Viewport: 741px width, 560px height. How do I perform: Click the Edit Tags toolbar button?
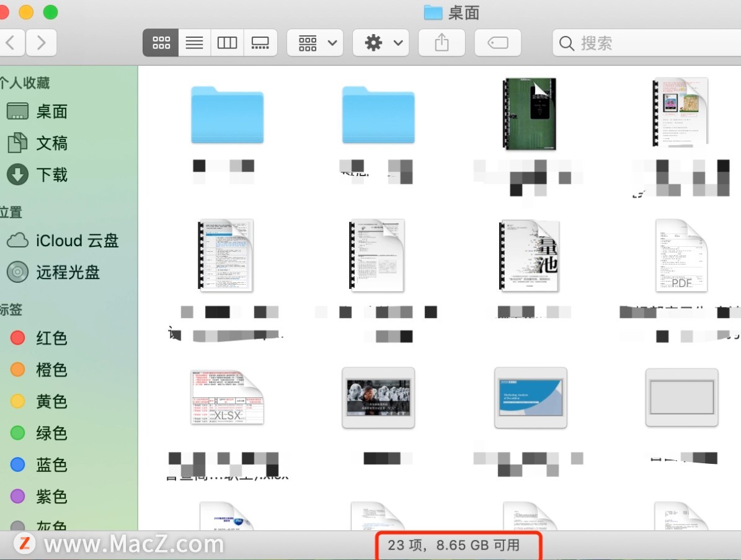click(498, 43)
